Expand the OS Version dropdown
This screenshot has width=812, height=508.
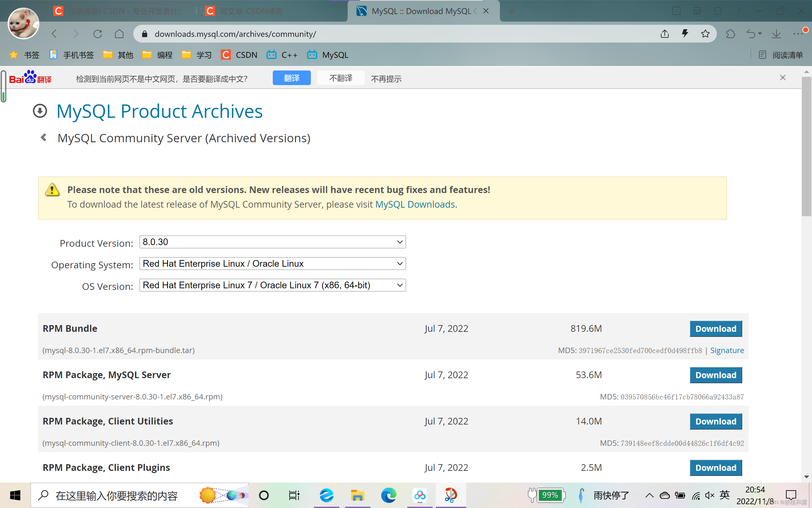[272, 285]
